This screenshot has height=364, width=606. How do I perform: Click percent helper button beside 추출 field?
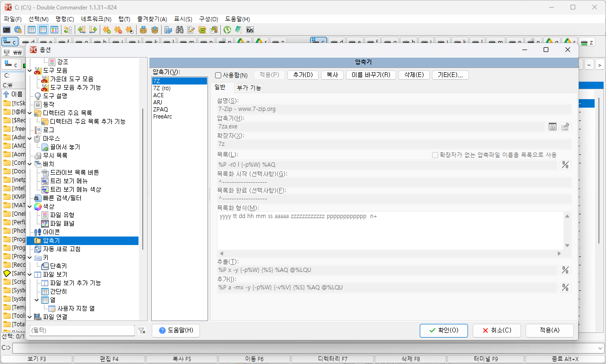tap(565, 270)
